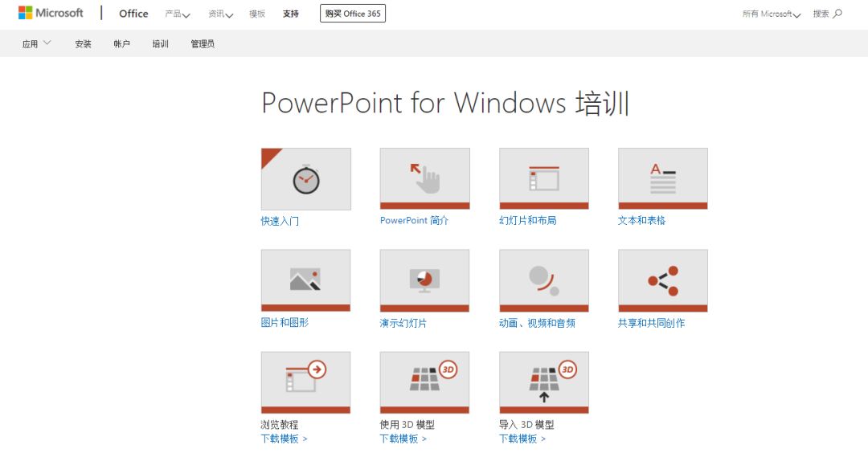This screenshot has height=457, width=868.
Task: Open the 文本和表格 text icon tile
Action: (662, 178)
